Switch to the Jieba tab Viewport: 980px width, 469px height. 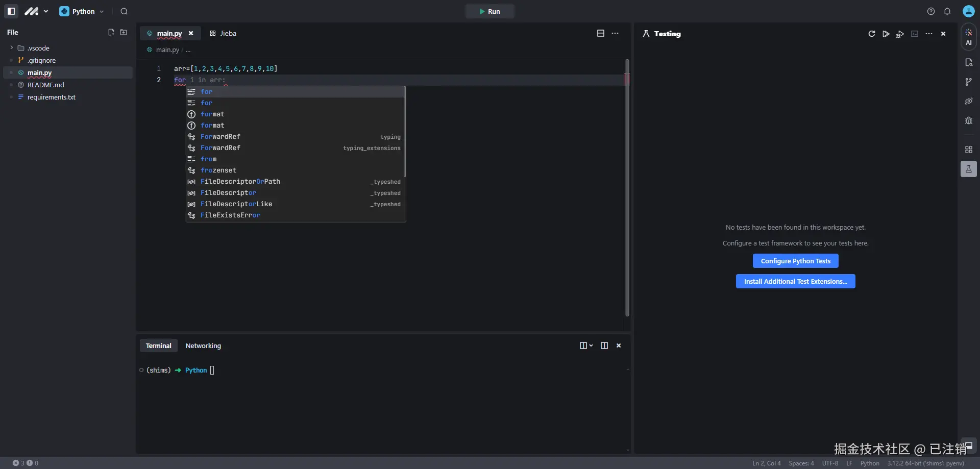223,33
